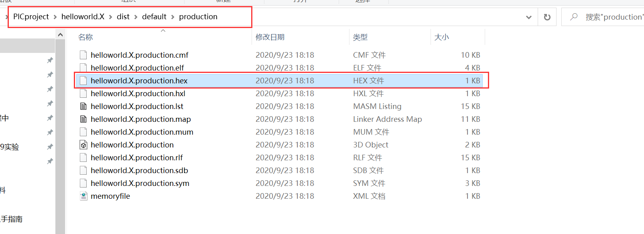Screen dimensions: 644x234
Task: Click the search magnifier icon
Action: click(574, 17)
